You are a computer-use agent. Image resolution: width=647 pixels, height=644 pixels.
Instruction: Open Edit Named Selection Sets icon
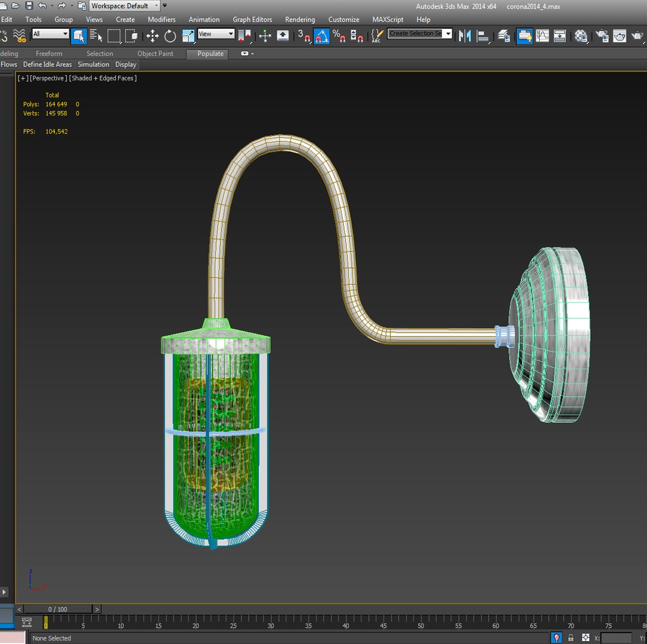click(377, 36)
